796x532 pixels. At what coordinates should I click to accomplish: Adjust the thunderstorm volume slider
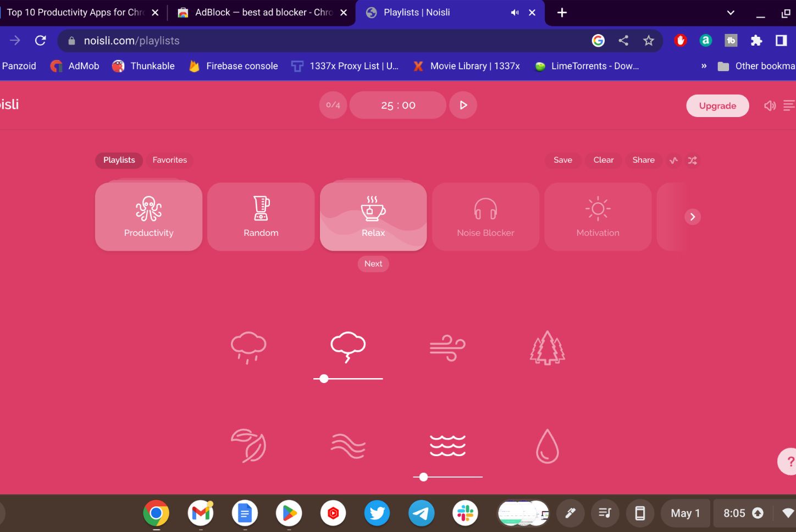click(324, 379)
